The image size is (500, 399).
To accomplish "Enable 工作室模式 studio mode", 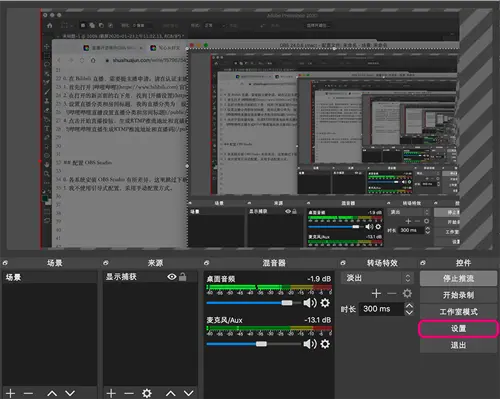I will tap(458, 312).
